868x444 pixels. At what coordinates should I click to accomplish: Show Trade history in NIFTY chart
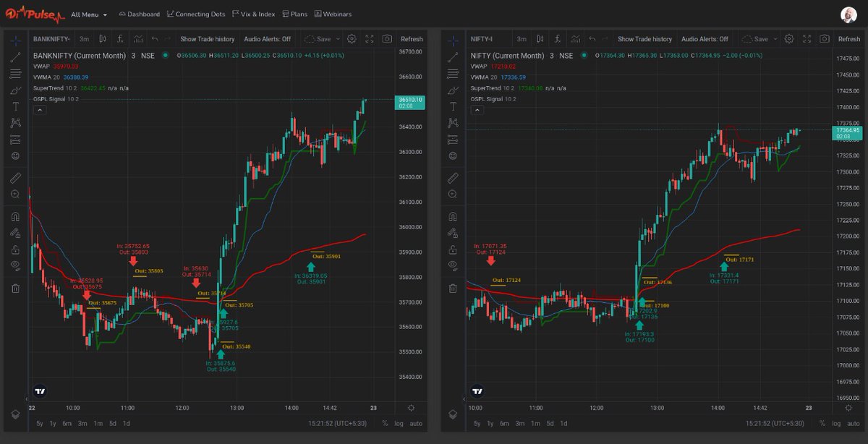click(644, 39)
